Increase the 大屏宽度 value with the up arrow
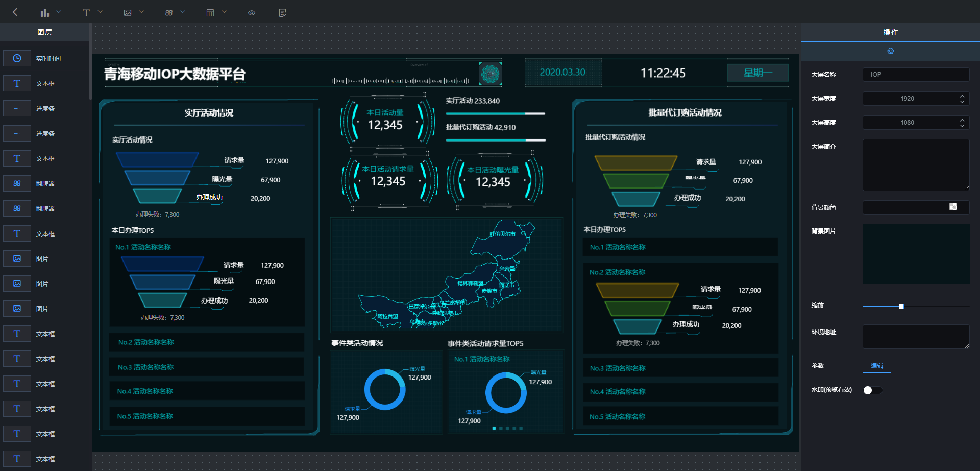This screenshot has height=471, width=980. click(962, 96)
